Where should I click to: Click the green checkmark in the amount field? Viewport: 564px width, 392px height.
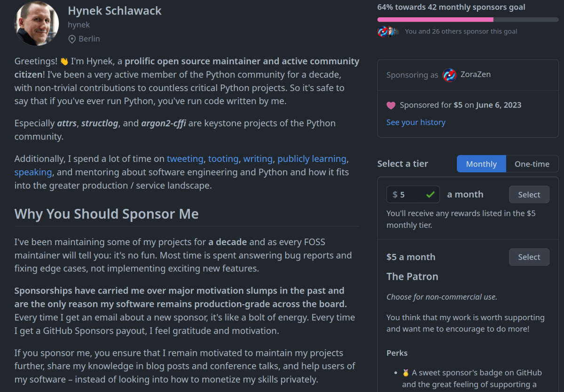(x=431, y=194)
